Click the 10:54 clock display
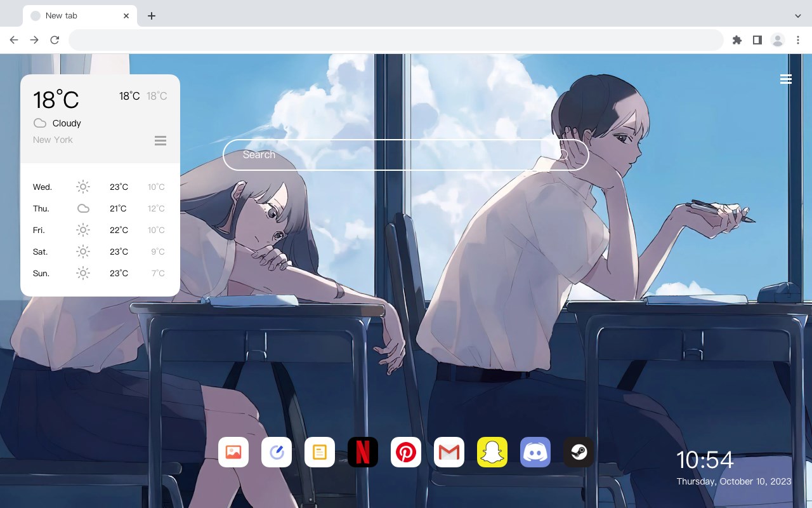Image resolution: width=812 pixels, height=508 pixels. [x=705, y=460]
